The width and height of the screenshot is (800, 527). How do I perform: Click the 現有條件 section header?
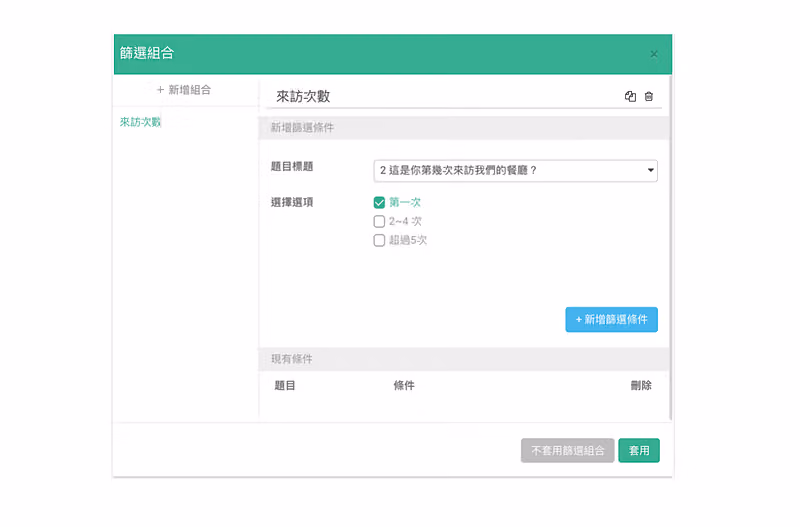(464, 359)
